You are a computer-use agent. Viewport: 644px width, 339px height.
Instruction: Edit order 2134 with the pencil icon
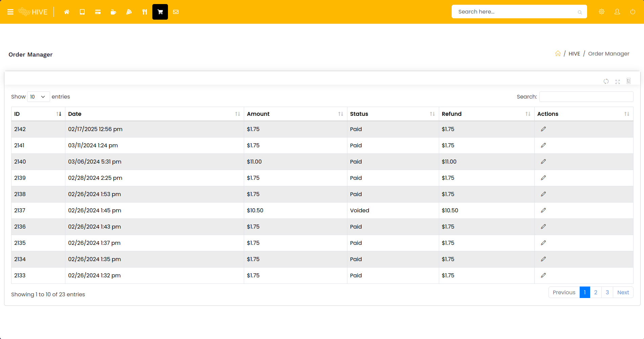(543, 259)
